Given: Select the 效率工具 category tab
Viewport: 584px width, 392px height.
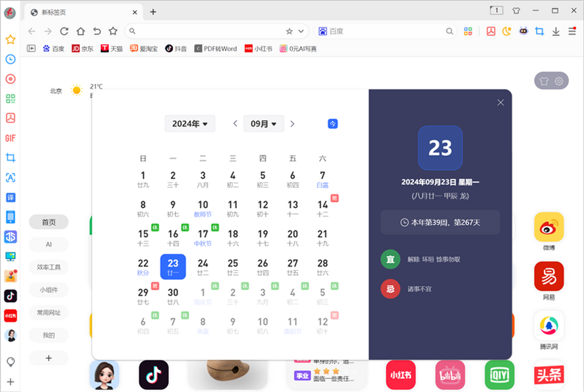Looking at the screenshot, I should 49,267.
